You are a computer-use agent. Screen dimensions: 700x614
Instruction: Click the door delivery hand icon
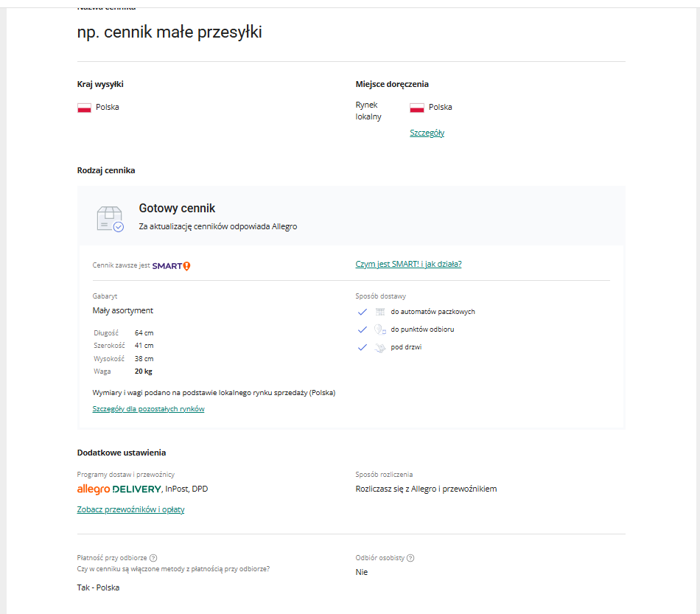tap(380, 347)
